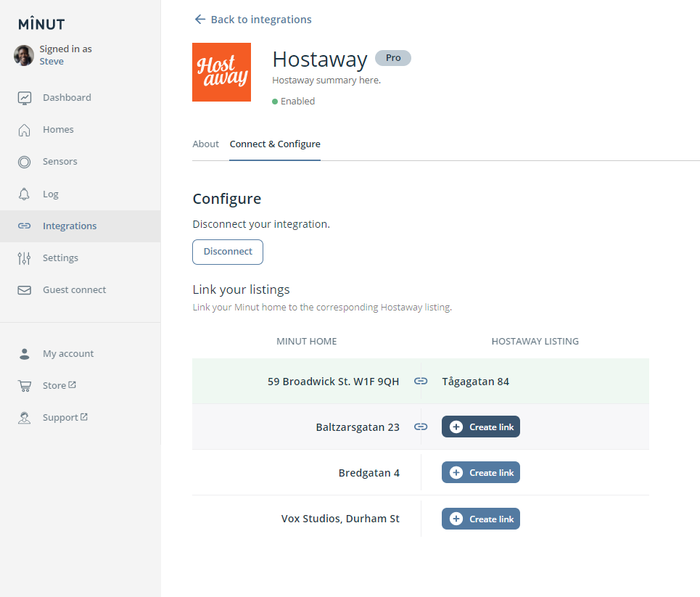Open Steve's profile name link
This screenshot has height=597, width=700.
coord(52,62)
